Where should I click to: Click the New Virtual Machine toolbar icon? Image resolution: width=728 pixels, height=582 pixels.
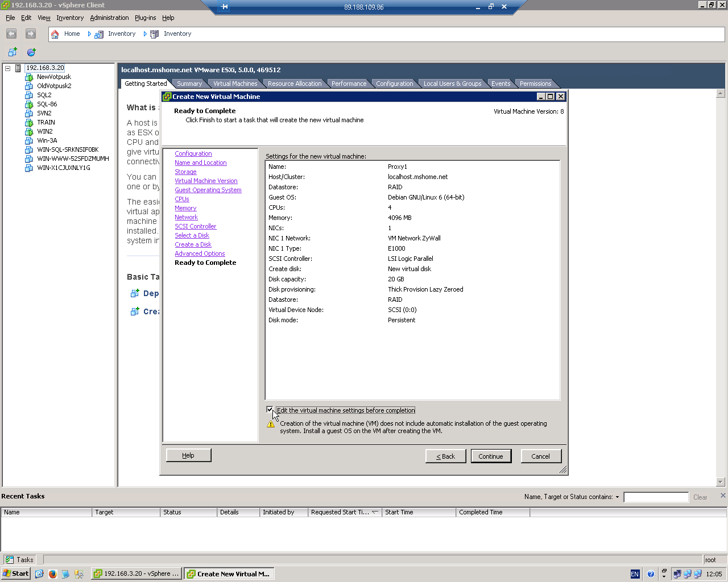pyautogui.click(x=13, y=52)
